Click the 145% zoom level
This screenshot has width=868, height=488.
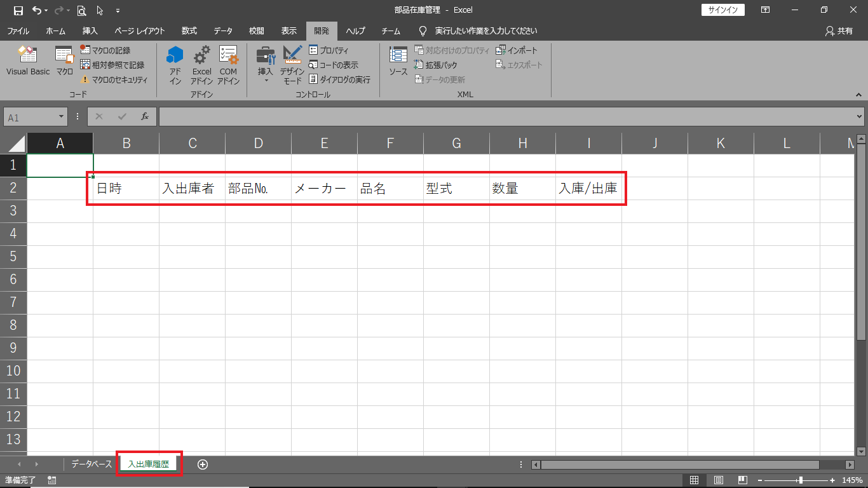coord(853,480)
